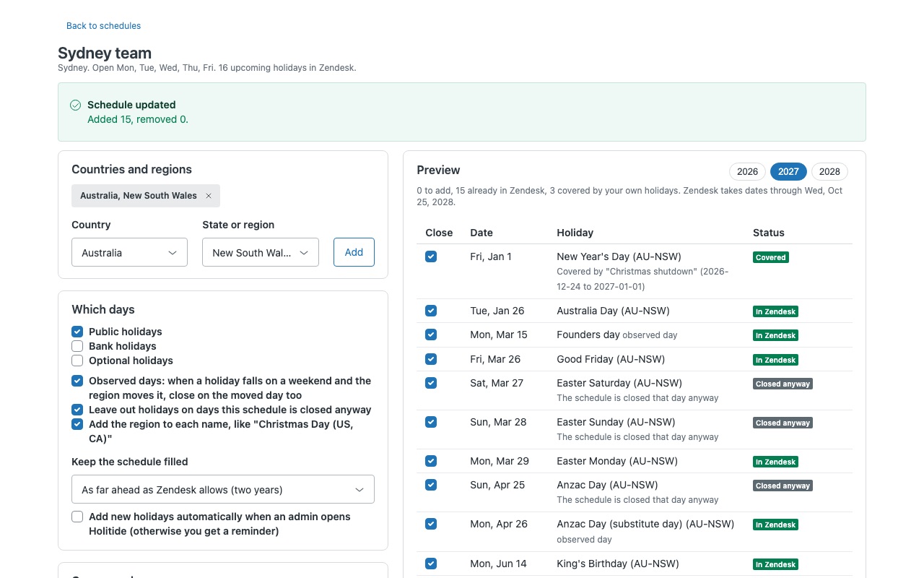Click the Covered status badge for New Year's Day

tap(771, 257)
